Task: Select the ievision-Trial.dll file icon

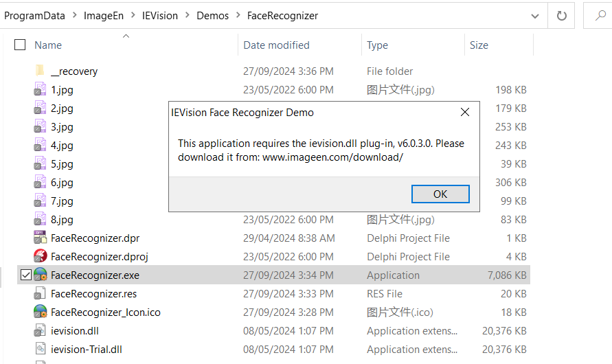Action: [x=41, y=349]
